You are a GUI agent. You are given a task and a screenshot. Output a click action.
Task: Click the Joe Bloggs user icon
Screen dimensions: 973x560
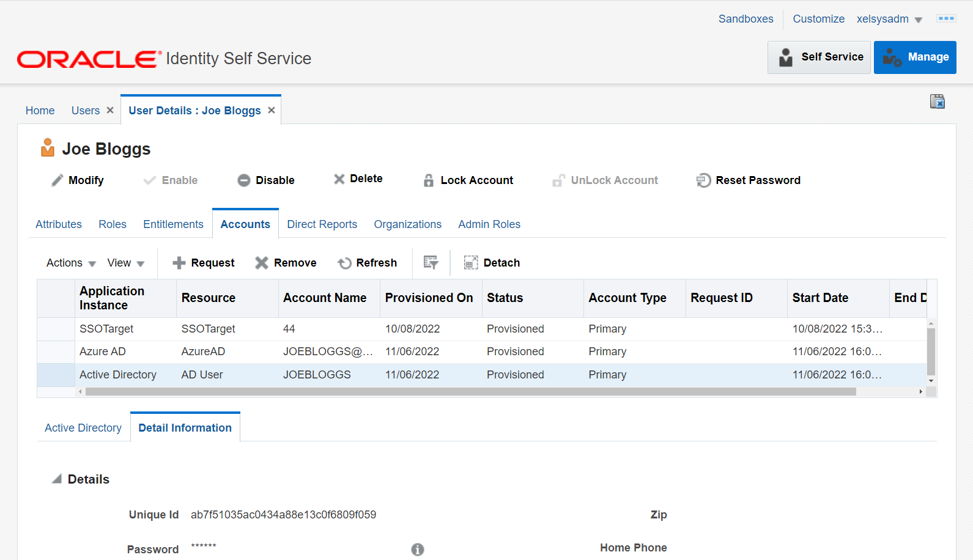[48, 147]
